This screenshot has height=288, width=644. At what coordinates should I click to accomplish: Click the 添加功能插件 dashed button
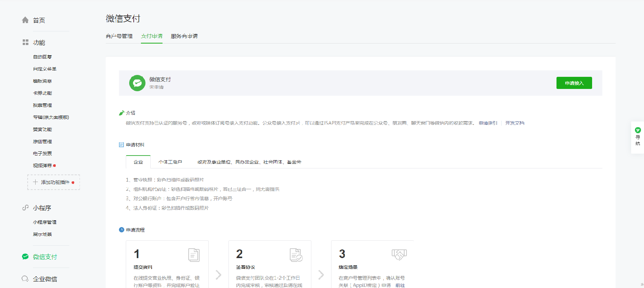pos(54,182)
